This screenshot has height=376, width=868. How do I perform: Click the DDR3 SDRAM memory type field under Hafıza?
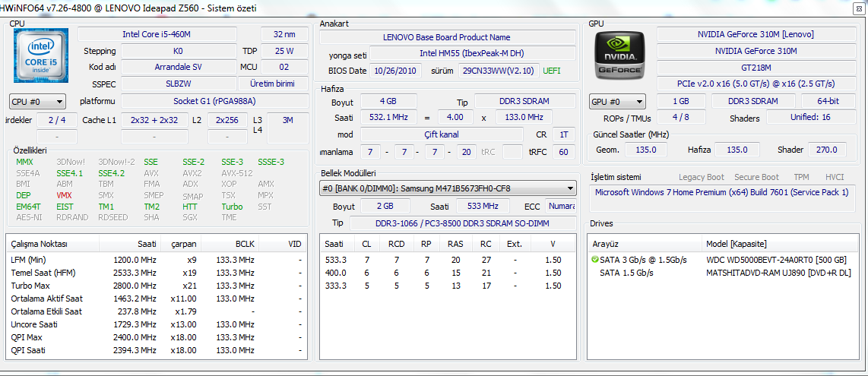point(524,103)
